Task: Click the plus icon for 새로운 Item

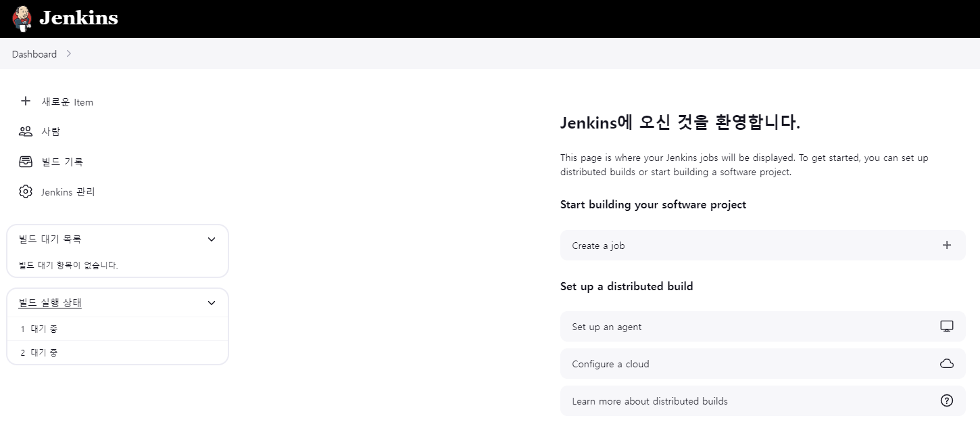Action: click(x=26, y=101)
